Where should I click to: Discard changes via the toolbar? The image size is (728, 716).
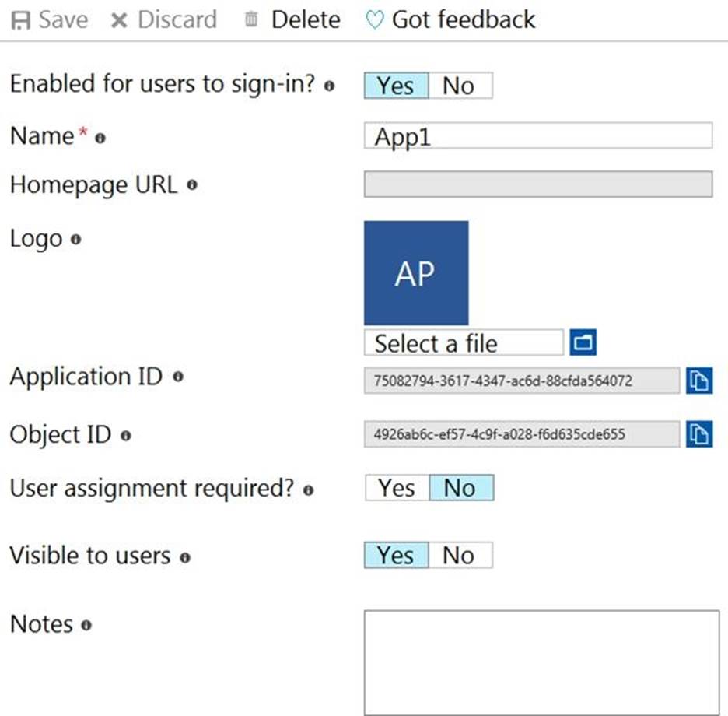pos(163,19)
